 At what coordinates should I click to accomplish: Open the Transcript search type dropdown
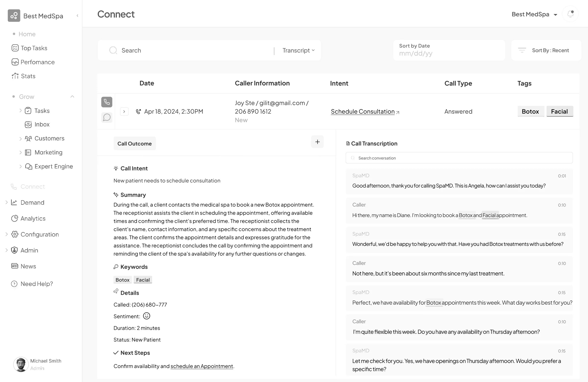coord(298,50)
